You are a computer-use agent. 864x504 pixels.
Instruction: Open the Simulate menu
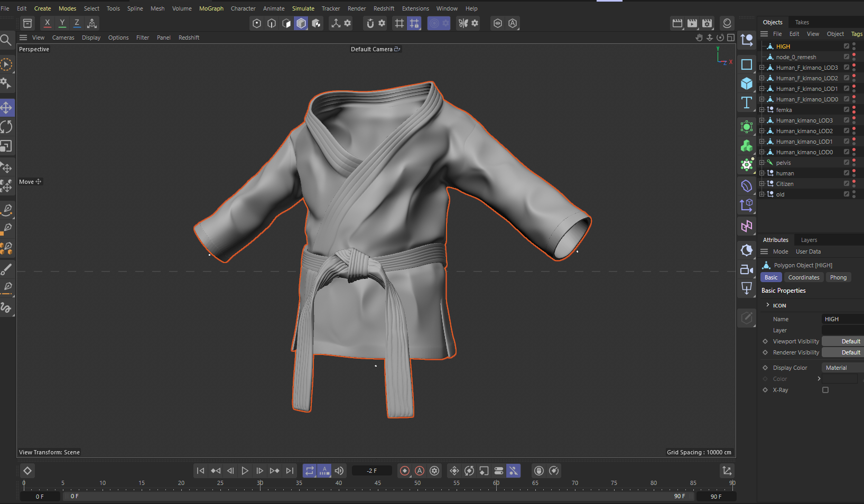(303, 8)
